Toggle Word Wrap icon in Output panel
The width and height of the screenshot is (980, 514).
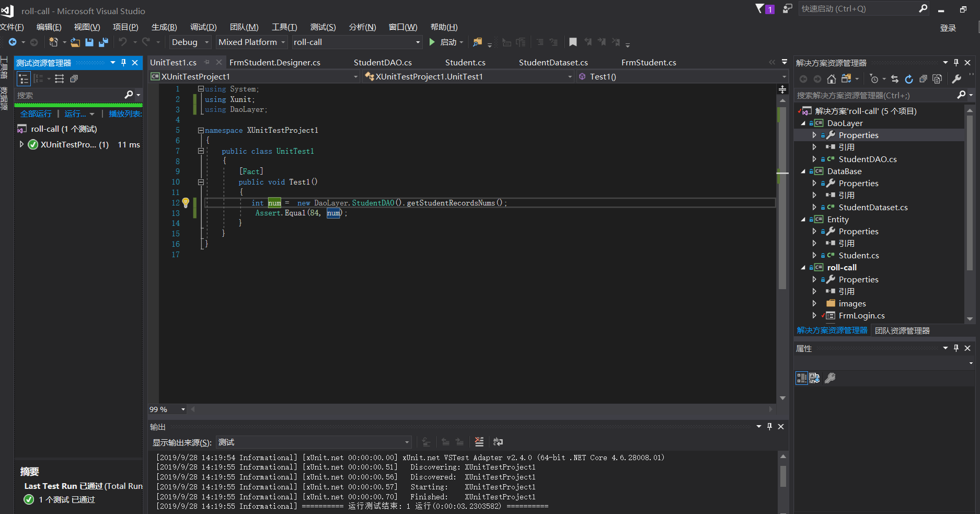point(498,442)
